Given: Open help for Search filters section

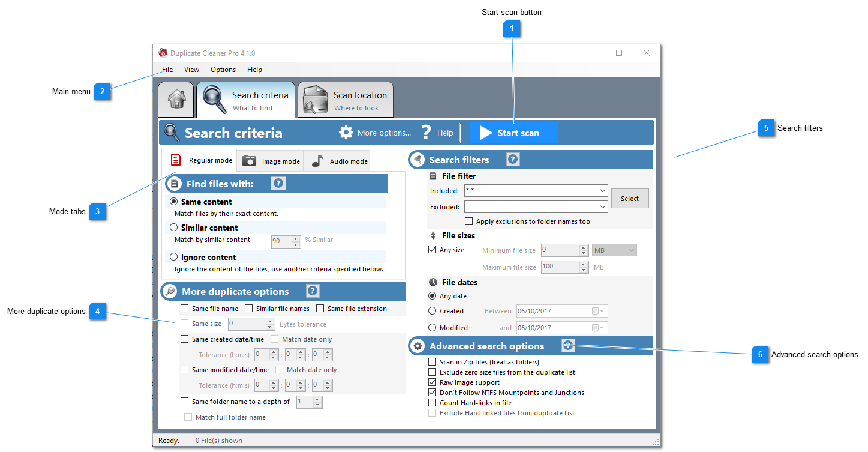Looking at the screenshot, I should (513, 160).
